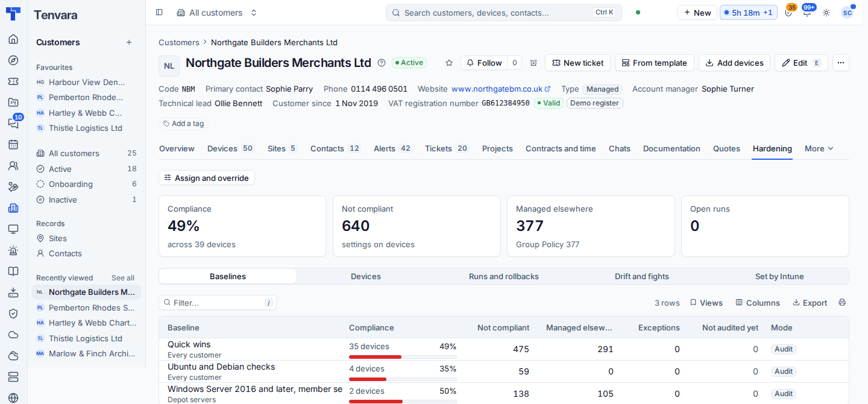This screenshot has width=868, height=404.
Task: Click the alarm icon next to Follow
Action: pos(533,63)
